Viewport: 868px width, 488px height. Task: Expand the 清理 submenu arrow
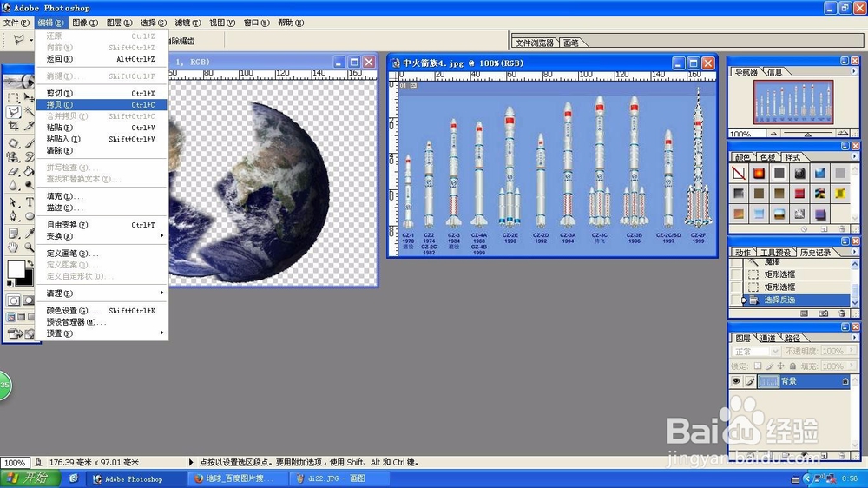(x=161, y=293)
